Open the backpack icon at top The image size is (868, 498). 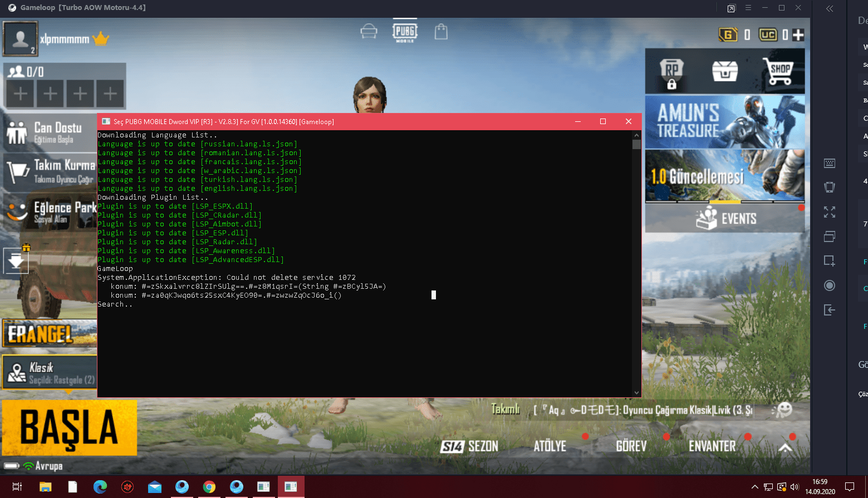(x=441, y=31)
